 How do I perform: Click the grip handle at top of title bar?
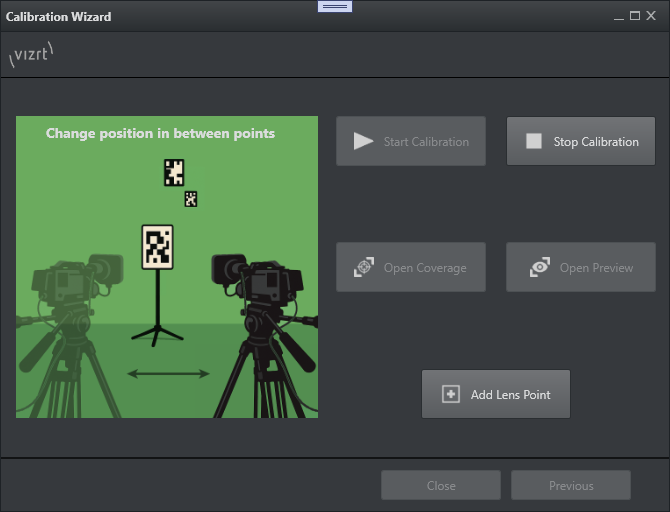tap(335, 6)
